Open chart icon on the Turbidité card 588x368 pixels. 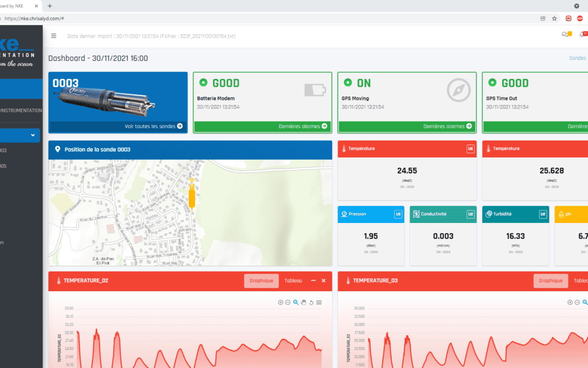(x=543, y=214)
